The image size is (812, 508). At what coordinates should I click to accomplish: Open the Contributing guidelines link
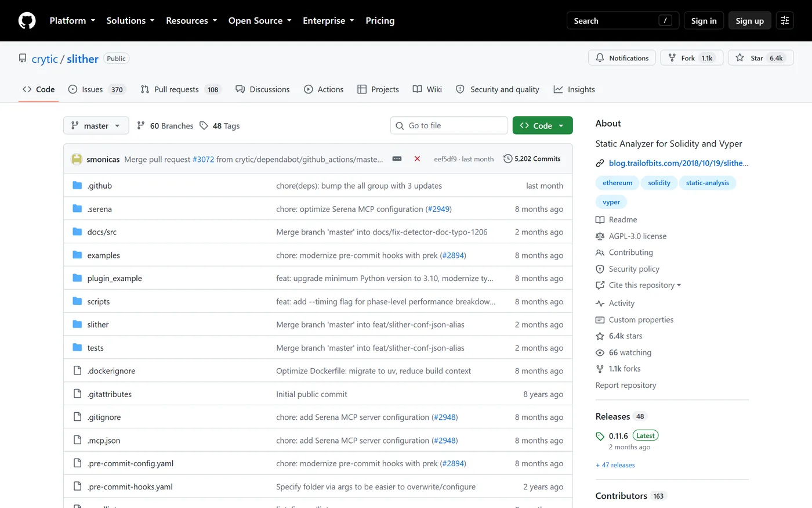click(624, 253)
